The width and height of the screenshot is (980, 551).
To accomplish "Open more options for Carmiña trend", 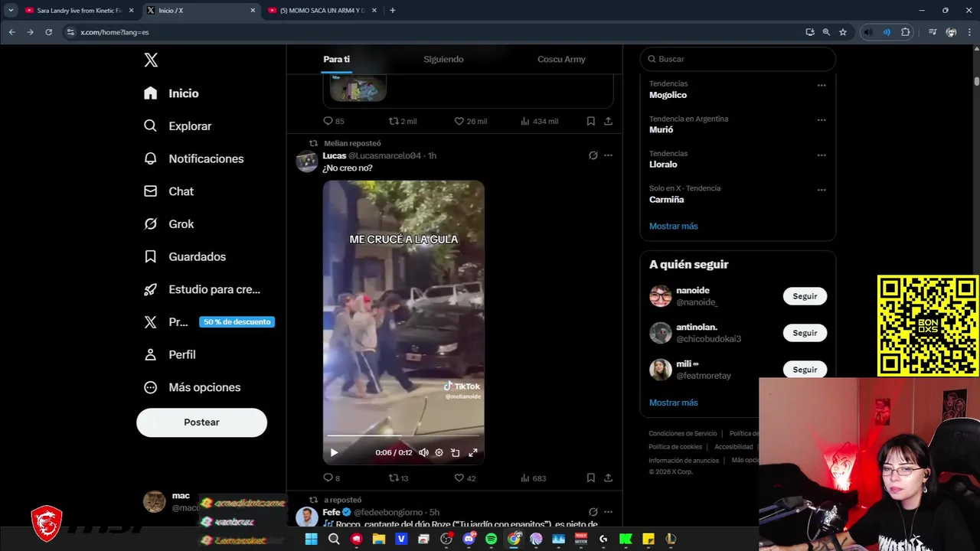I will pyautogui.click(x=822, y=190).
